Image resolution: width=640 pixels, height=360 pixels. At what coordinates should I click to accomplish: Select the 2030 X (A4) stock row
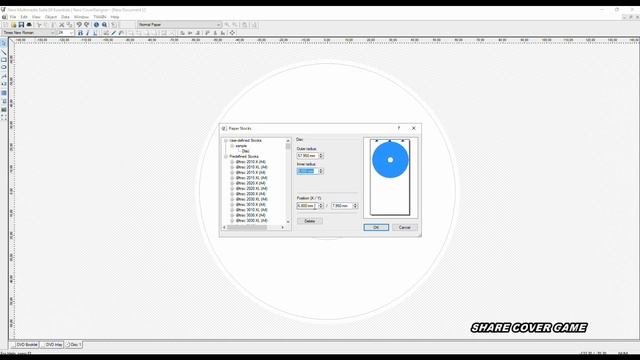click(x=251, y=194)
